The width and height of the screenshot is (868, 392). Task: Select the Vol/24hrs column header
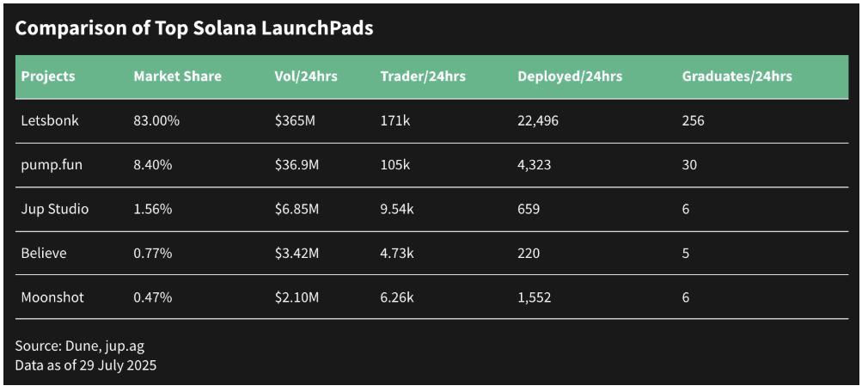tap(306, 77)
